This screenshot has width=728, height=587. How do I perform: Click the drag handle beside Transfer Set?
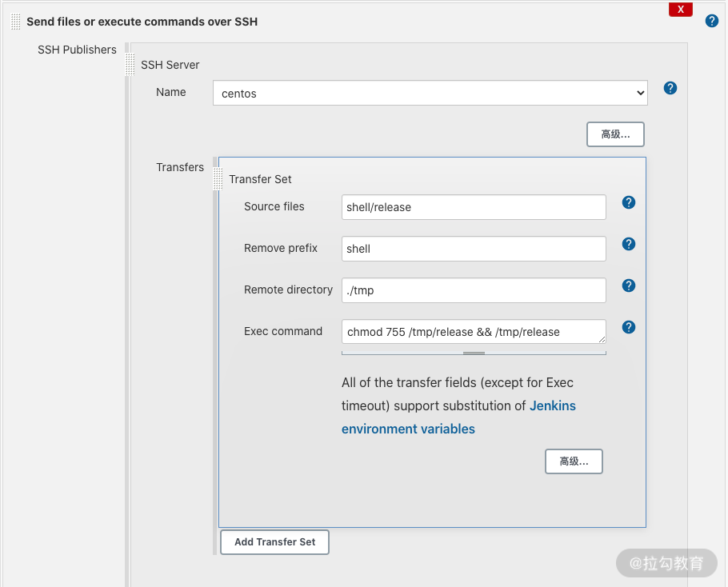pyautogui.click(x=218, y=179)
